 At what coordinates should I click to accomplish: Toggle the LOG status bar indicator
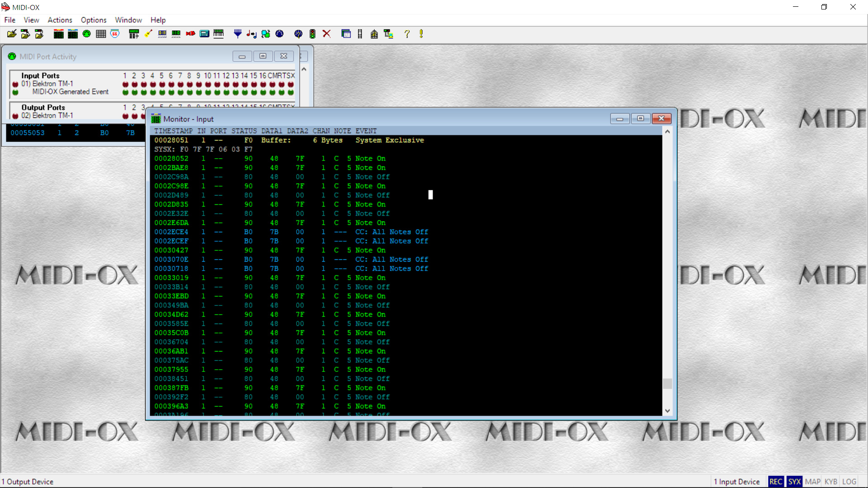849,482
